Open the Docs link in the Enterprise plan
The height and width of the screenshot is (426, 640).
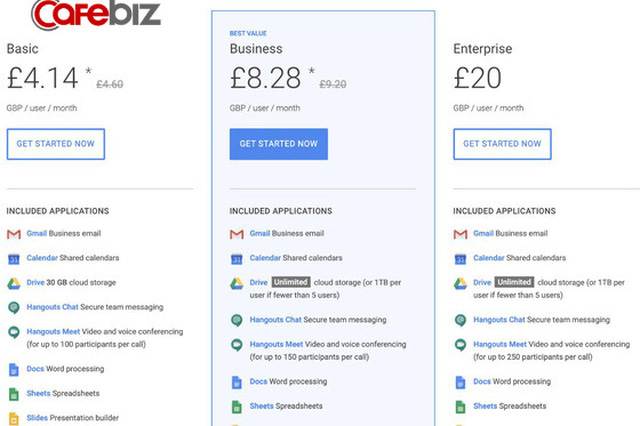pyautogui.click(x=482, y=381)
